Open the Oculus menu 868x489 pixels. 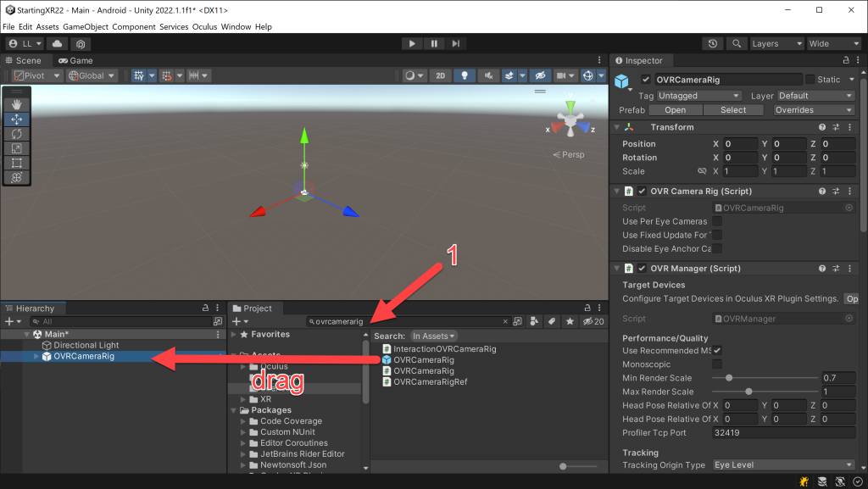pyautogui.click(x=204, y=26)
